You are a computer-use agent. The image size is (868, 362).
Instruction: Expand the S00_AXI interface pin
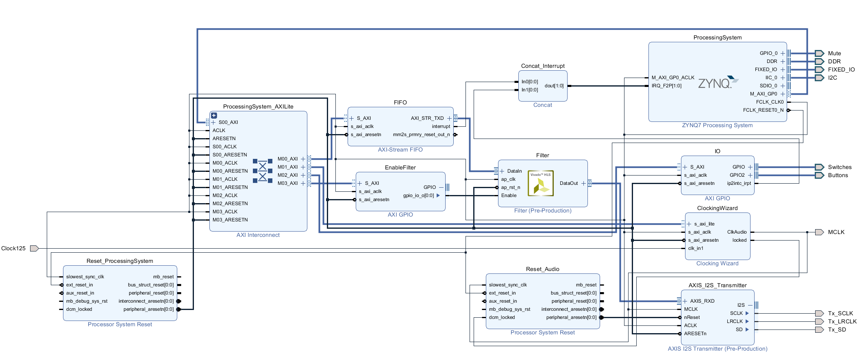pyautogui.click(x=213, y=122)
